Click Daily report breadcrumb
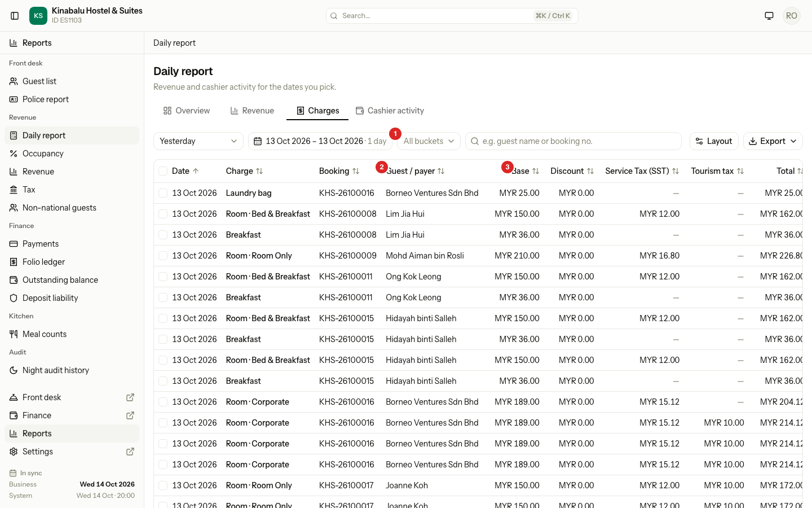Viewport: 812px width, 508px height. (x=174, y=43)
